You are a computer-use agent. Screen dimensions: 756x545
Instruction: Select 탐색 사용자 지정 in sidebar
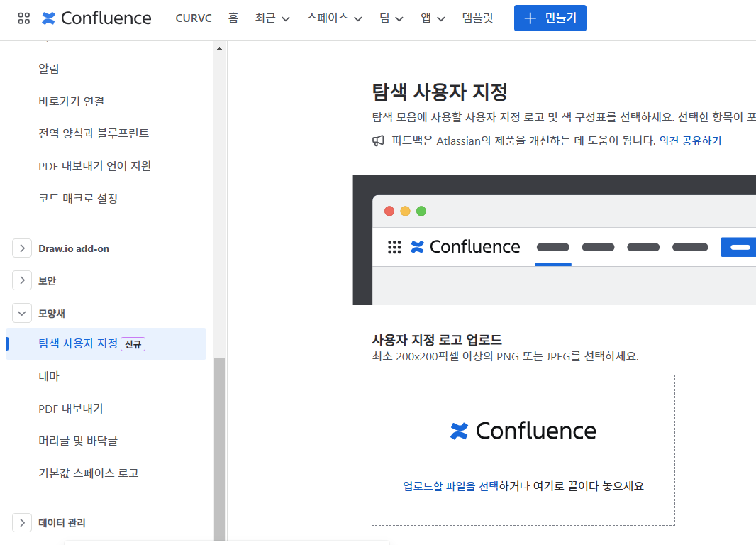[106, 344]
